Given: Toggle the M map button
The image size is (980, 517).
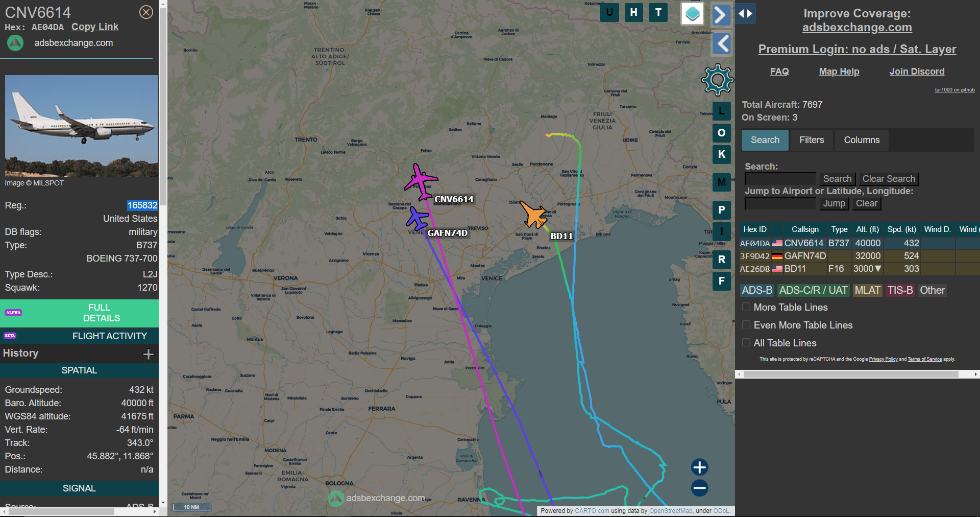Looking at the screenshot, I should (721, 182).
